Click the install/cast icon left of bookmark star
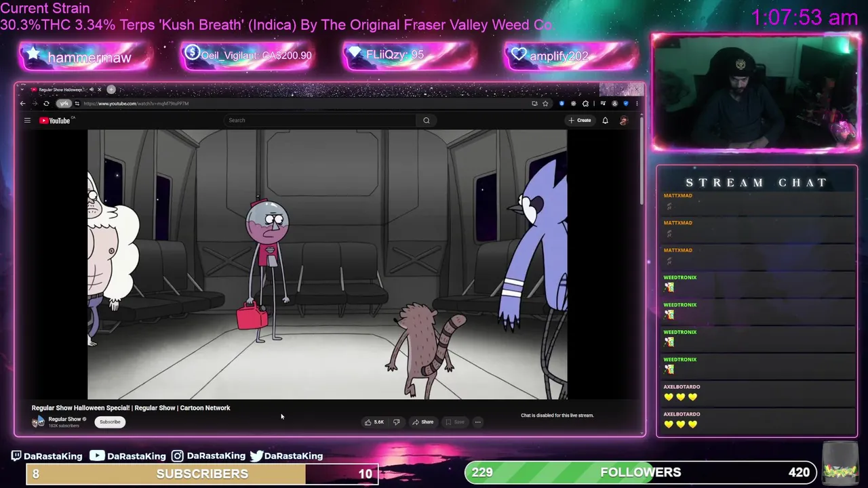This screenshot has height=488, width=868. (x=534, y=104)
